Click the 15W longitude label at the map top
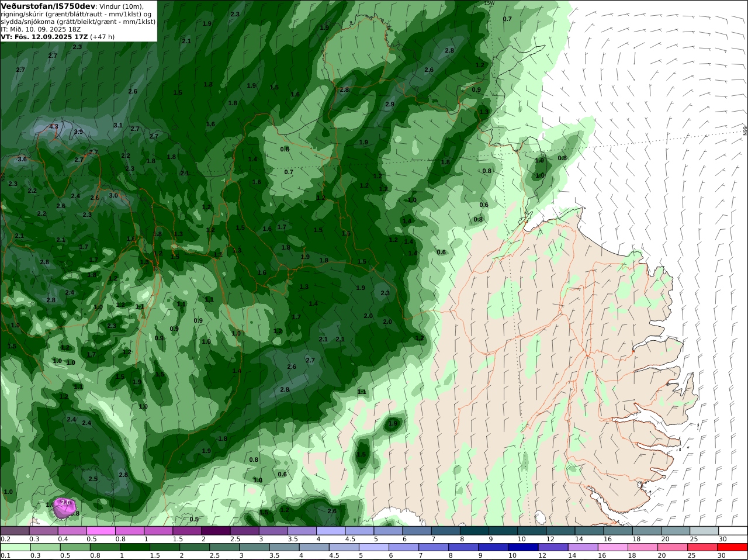The width and height of the screenshot is (748, 560). (x=489, y=3)
